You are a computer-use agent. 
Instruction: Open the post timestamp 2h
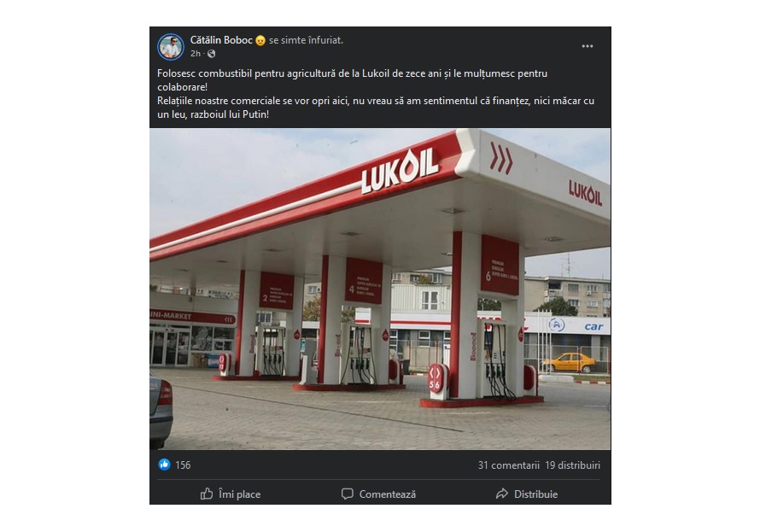click(x=196, y=53)
